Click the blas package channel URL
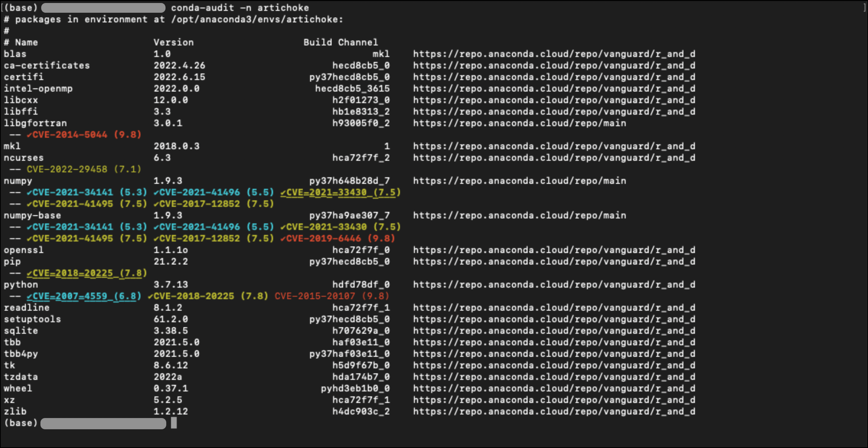The width and height of the screenshot is (868, 448). 554,54
